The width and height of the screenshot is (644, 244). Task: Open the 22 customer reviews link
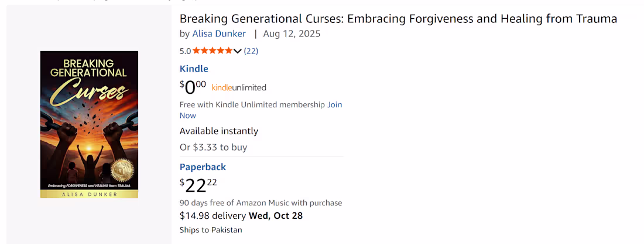[x=251, y=51]
